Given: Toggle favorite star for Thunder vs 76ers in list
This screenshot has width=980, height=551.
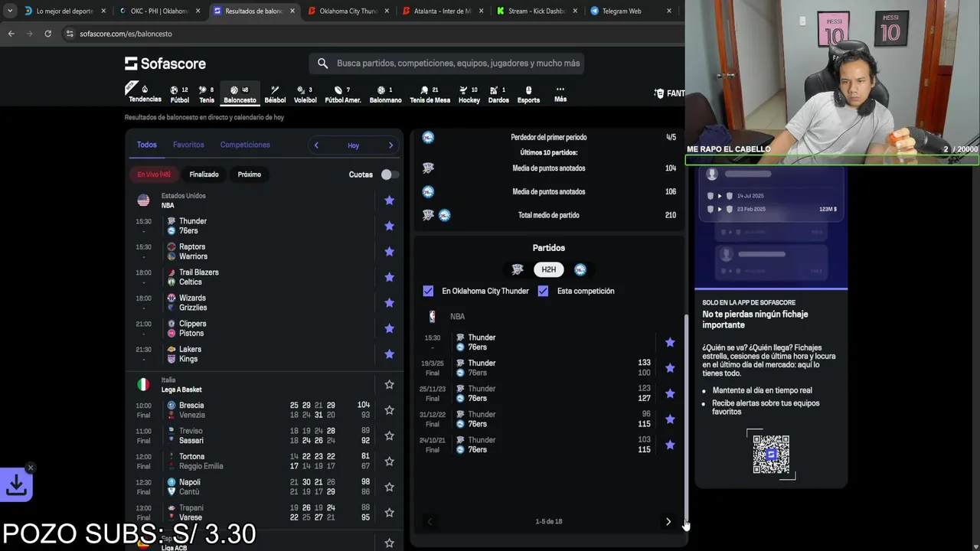Looking at the screenshot, I should point(389,226).
